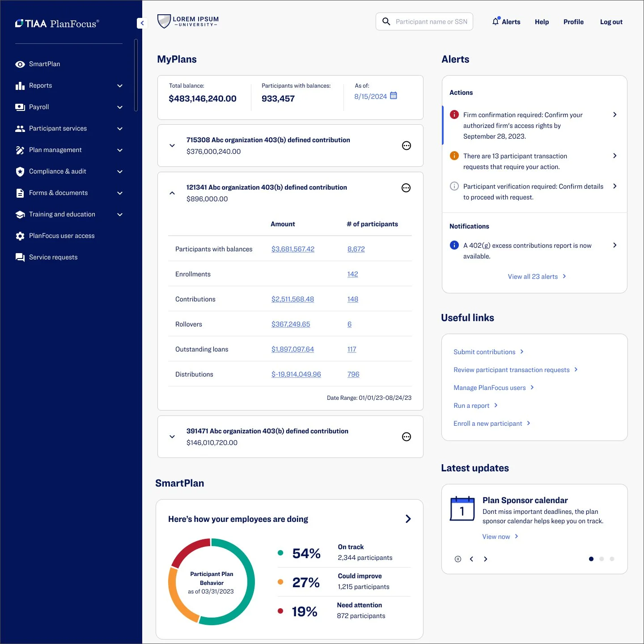Click Log out in top navigation
This screenshot has height=644, width=644.
coord(611,22)
